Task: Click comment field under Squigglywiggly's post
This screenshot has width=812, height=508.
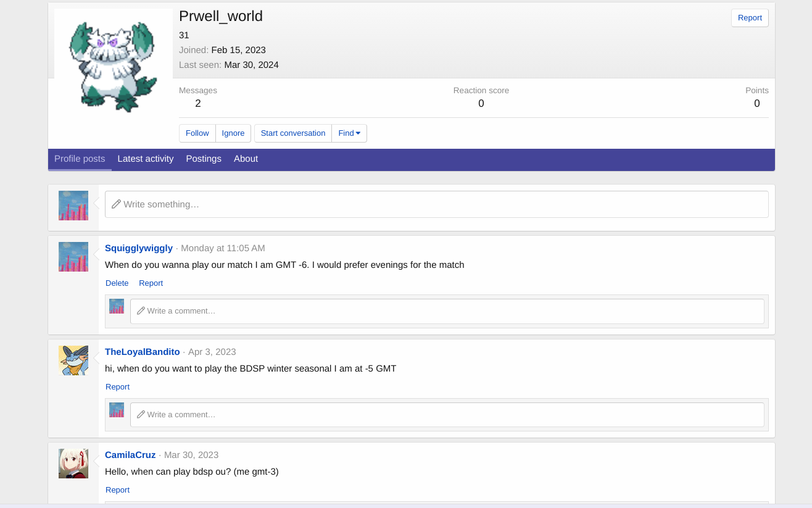Action: [x=447, y=311]
